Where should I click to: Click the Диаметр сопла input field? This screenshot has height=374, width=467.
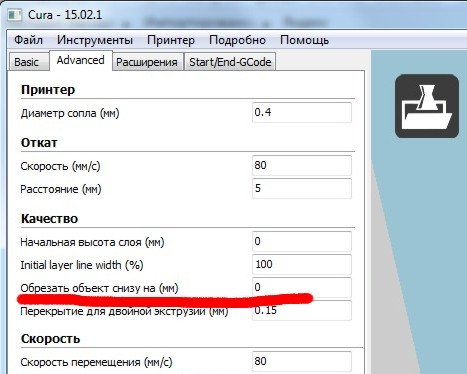[302, 112]
